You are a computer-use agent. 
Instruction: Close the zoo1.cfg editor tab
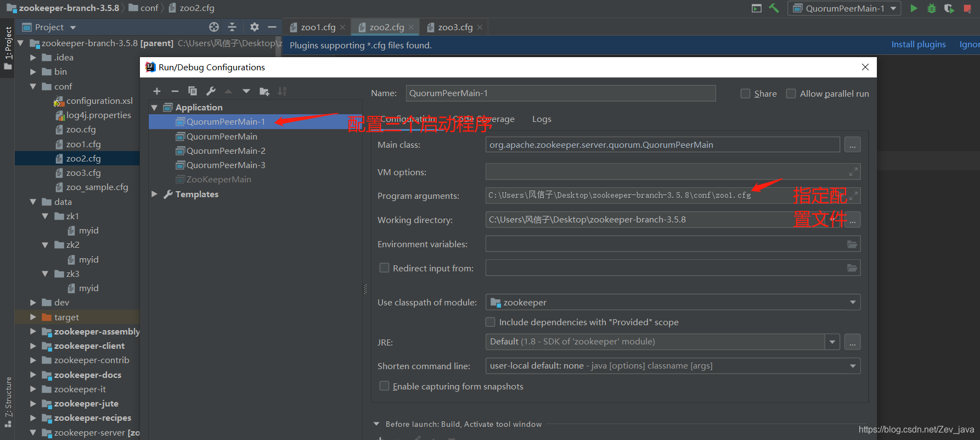343,27
